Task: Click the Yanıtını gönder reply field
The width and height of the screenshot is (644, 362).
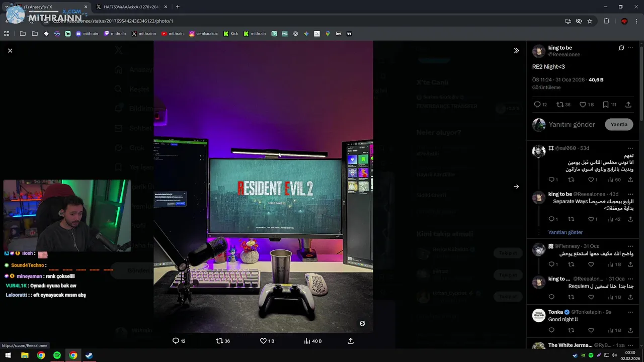Action: tap(572, 124)
